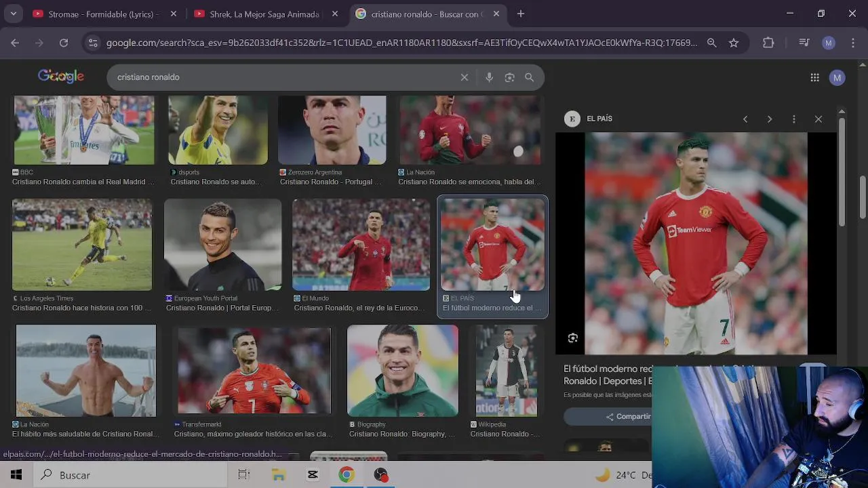Open the media control icon in toolbar
Viewport: 868px width, 488px height.
pos(804,43)
